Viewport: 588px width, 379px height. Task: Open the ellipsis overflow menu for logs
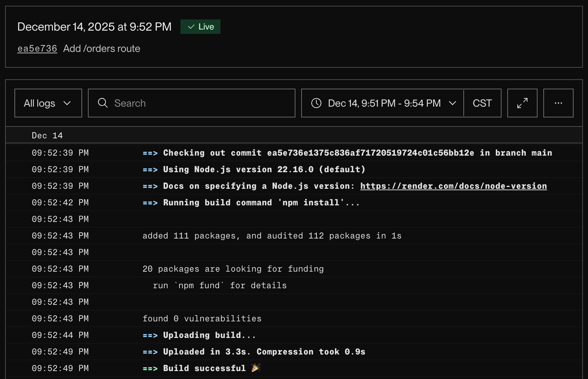tap(558, 103)
